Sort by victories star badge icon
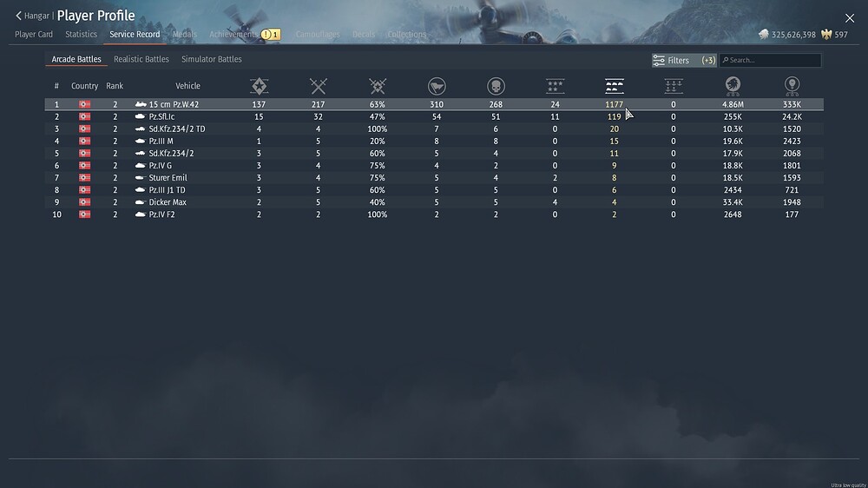868x488 pixels. (259, 86)
